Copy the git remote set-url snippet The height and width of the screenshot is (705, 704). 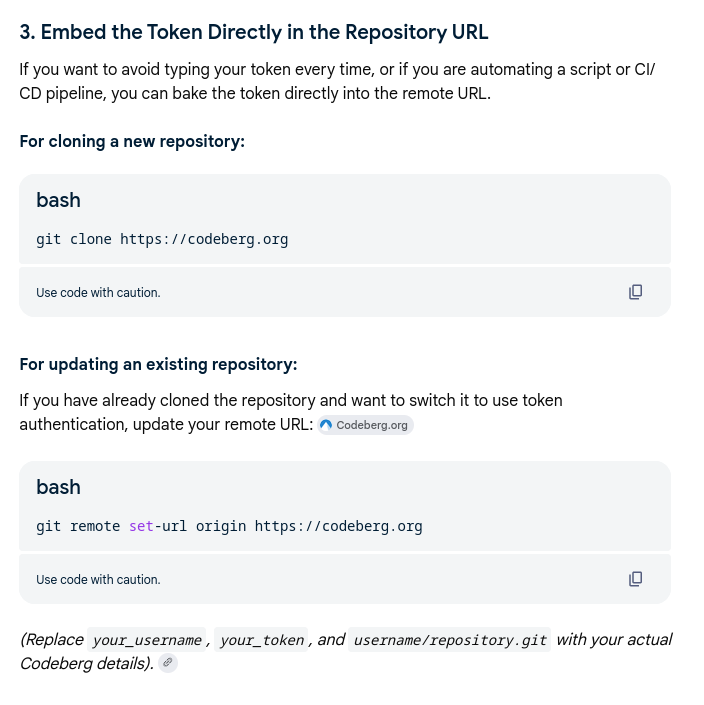pos(635,579)
